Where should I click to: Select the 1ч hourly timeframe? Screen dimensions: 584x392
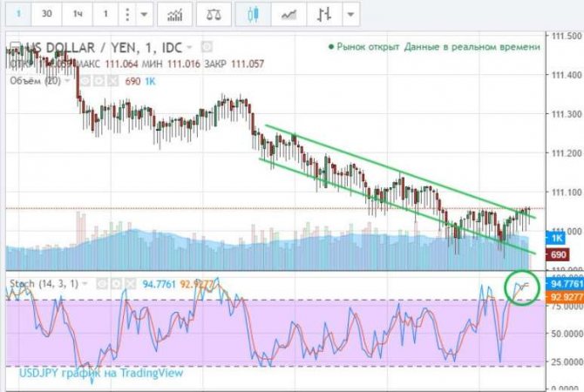(78, 15)
